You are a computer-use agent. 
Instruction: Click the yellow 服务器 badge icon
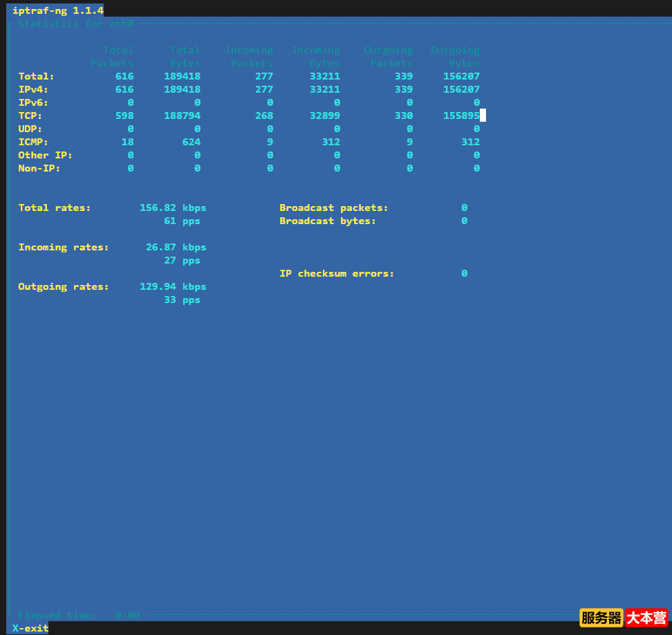click(601, 618)
